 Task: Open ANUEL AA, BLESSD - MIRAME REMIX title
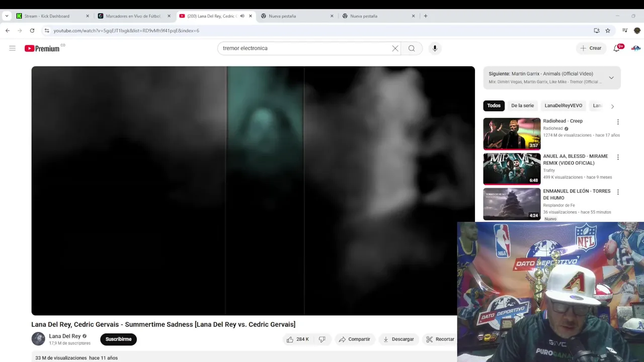pos(576,159)
